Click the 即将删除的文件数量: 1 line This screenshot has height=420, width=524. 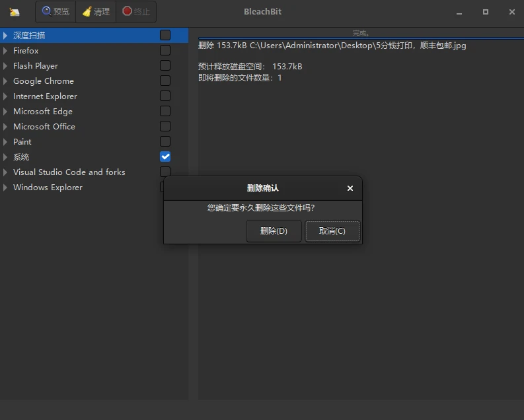[240, 78]
